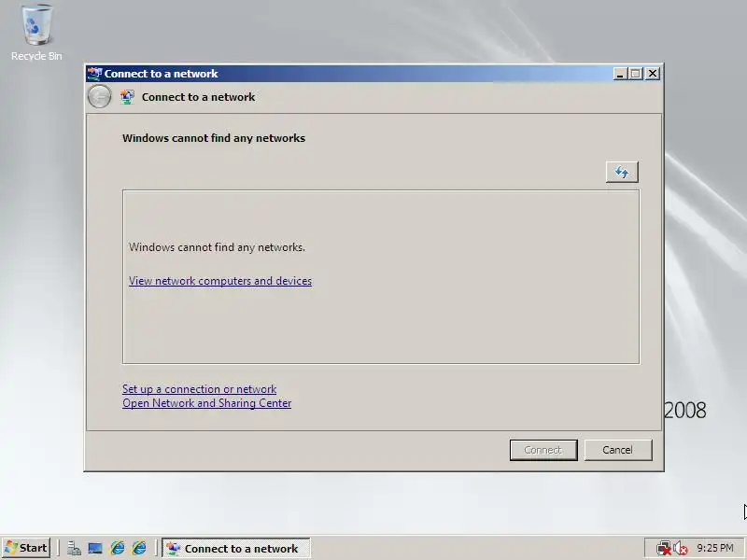The width and height of the screenshot is (747, 560).
Task: Open Recycle Bin on desktop
Action: pos(36,33)
